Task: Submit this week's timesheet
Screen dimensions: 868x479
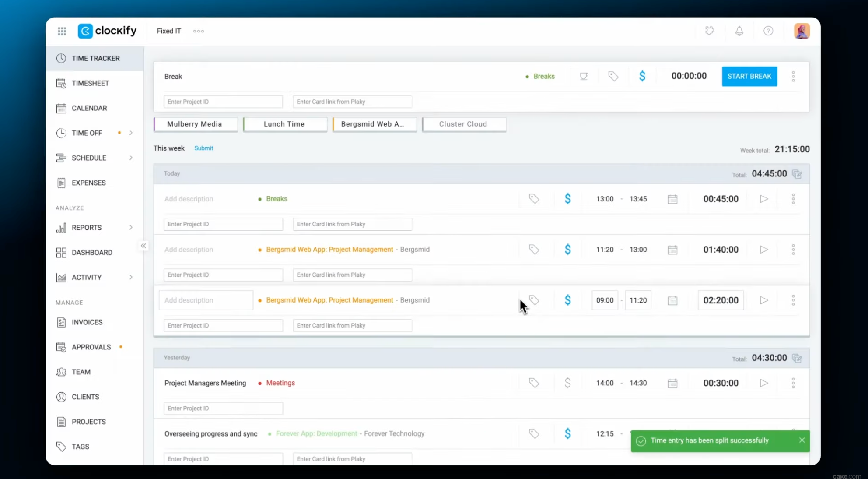Action: [204, 148]
